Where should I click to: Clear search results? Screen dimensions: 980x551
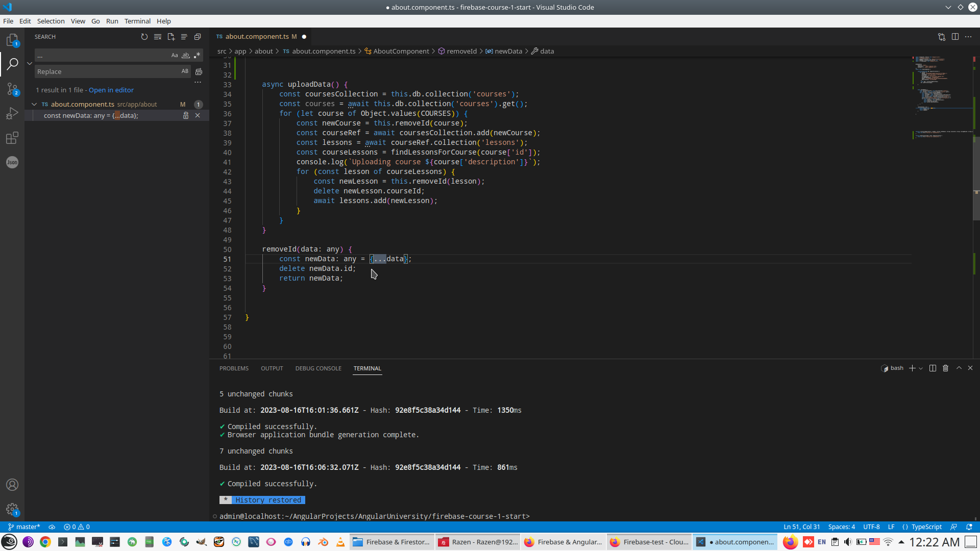click(x=158, y=37)
